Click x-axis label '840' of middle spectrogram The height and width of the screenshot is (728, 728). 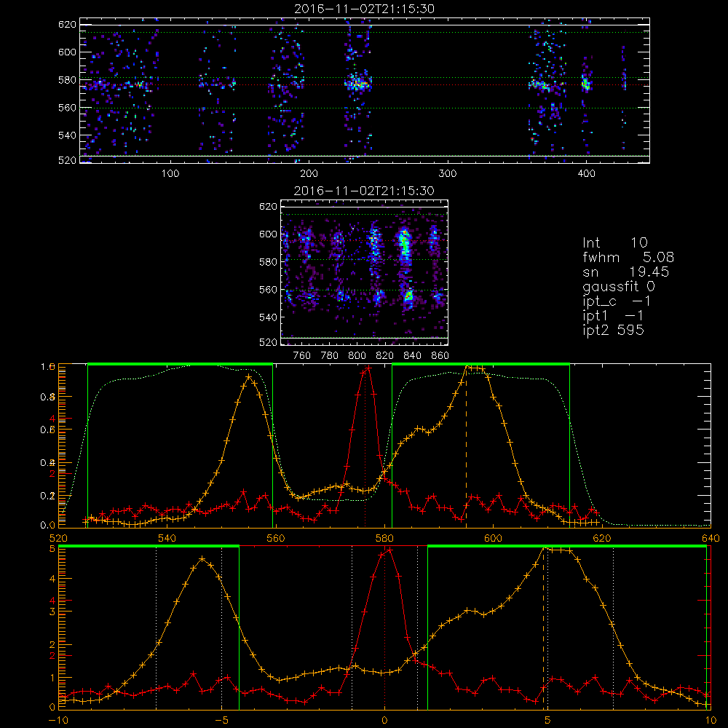coord(412,356)
